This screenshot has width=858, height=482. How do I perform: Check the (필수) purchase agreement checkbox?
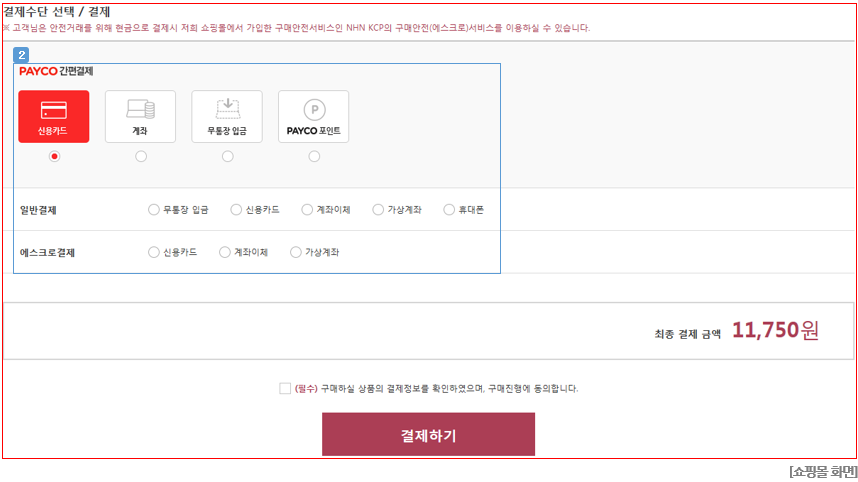pyautogui.click(x=285, y=388)
